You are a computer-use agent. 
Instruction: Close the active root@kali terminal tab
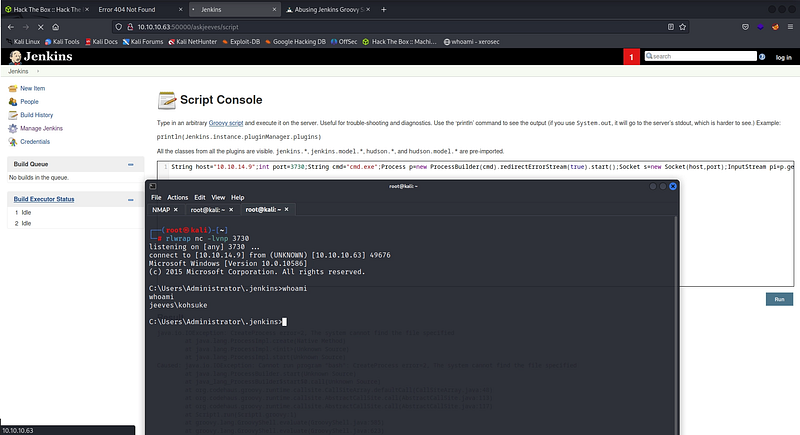tap(286, 210)
